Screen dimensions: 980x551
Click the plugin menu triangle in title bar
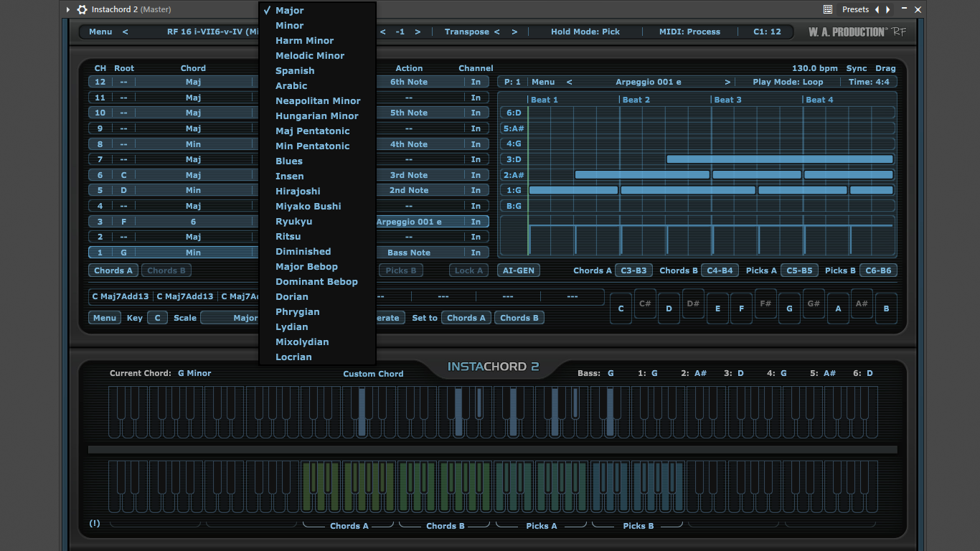68,9
